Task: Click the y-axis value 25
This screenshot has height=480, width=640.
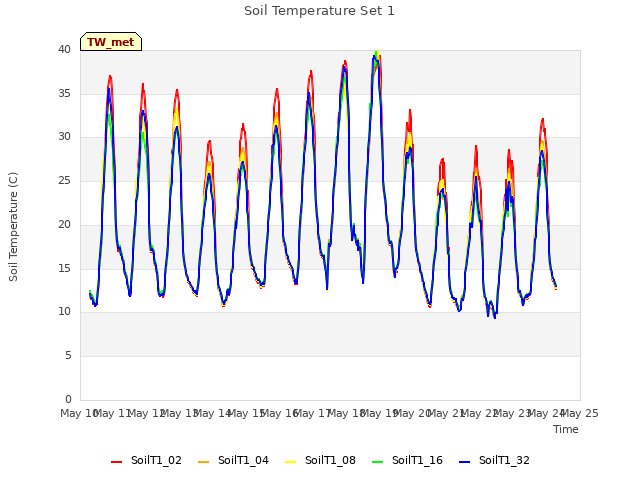Action: coord(64,180)
